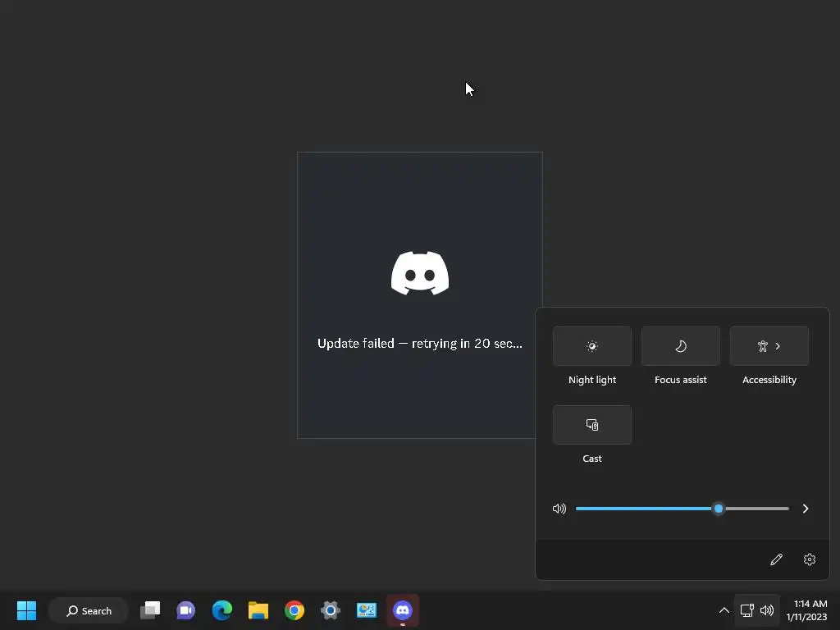Viewport: 840px width, 630px height.
Task: Toggle the Night light quick setting
Action: 592,346
